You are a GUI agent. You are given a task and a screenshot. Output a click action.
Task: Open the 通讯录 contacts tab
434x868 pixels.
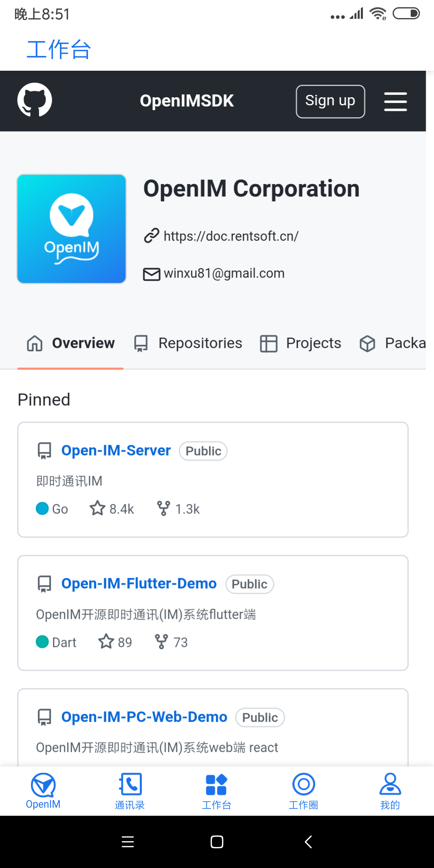(130, 791)
